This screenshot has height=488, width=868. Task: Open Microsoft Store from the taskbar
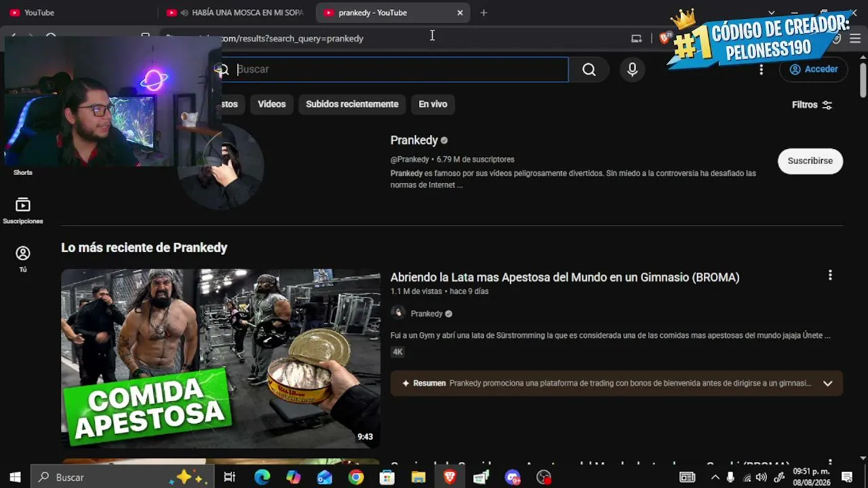[x=387, y=477]
